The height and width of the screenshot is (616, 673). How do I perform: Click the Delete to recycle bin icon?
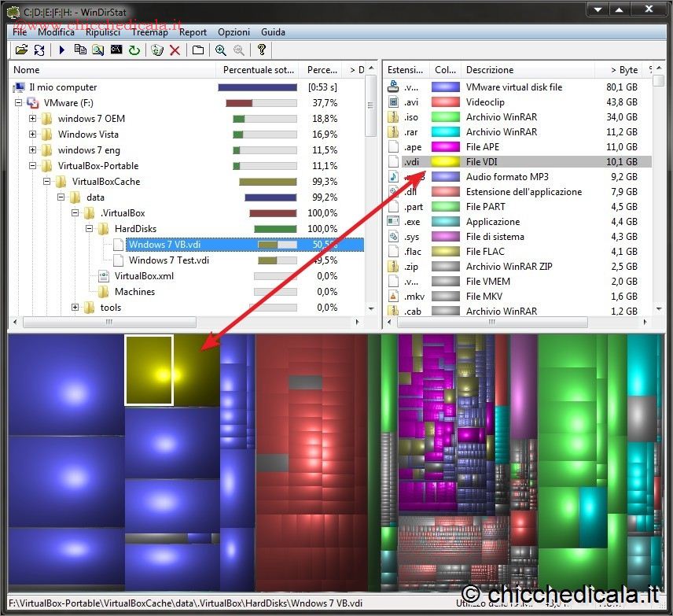pos(157,50)
